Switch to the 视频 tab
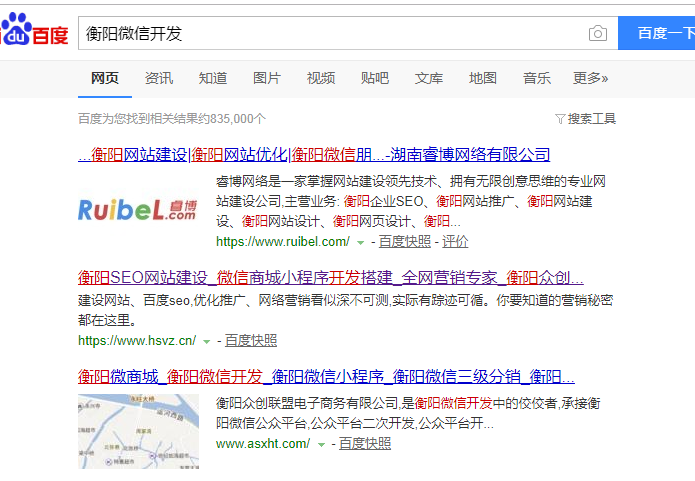This screenshot has width=695, height=481. pyautogui.click(x=321, y=78)
